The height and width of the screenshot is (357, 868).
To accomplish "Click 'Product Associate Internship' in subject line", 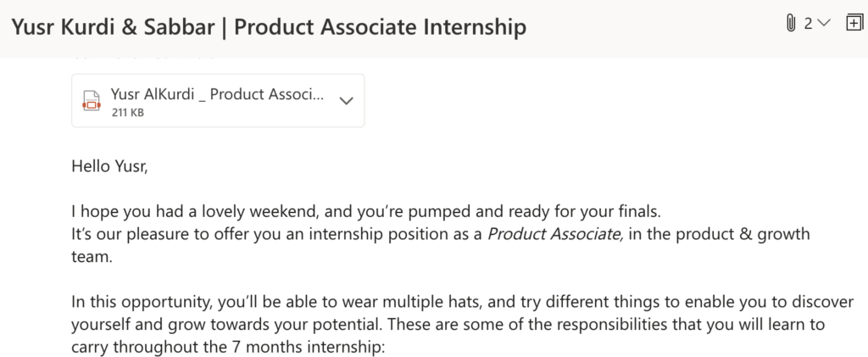I will coord(380,27).
